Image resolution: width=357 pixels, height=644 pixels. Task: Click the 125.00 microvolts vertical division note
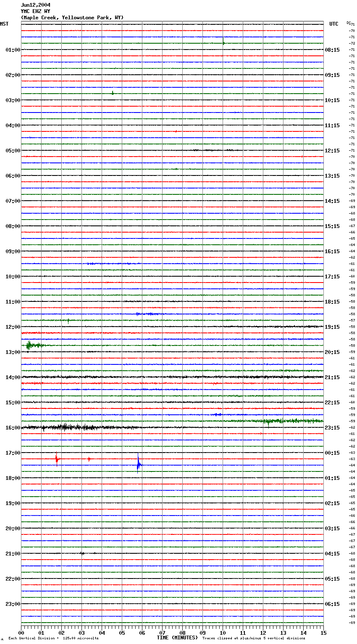[54, 639]
